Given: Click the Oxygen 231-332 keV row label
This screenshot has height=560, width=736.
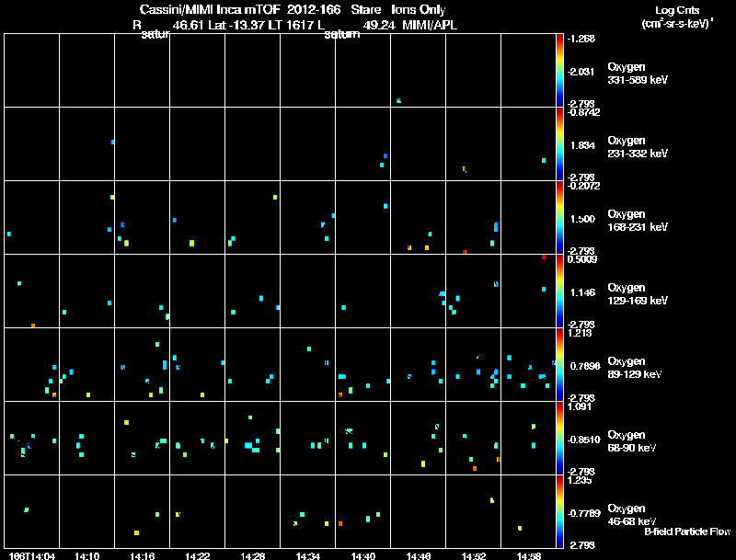Looking at the screenshot, I should coord(638,147).
